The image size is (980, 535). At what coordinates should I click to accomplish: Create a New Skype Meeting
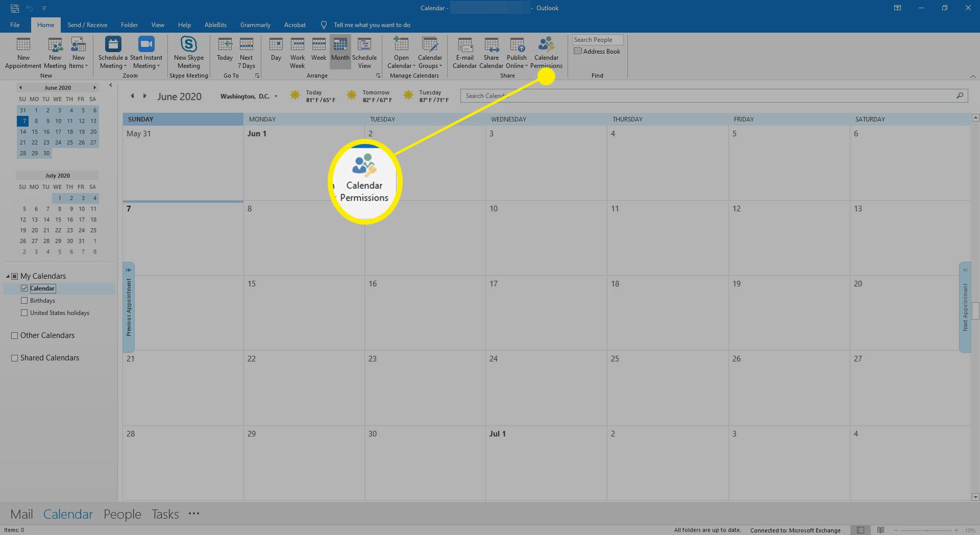point(188,53)
